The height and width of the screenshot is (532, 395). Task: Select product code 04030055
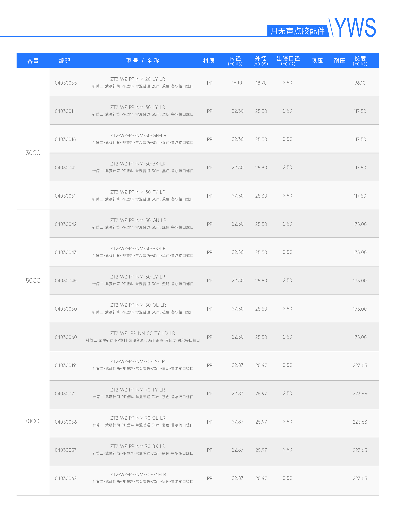66,83
